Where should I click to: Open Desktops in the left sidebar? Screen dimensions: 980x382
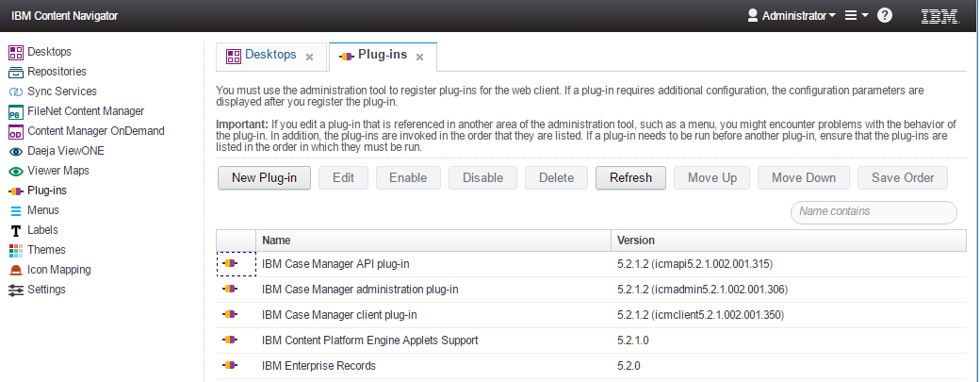49,52
